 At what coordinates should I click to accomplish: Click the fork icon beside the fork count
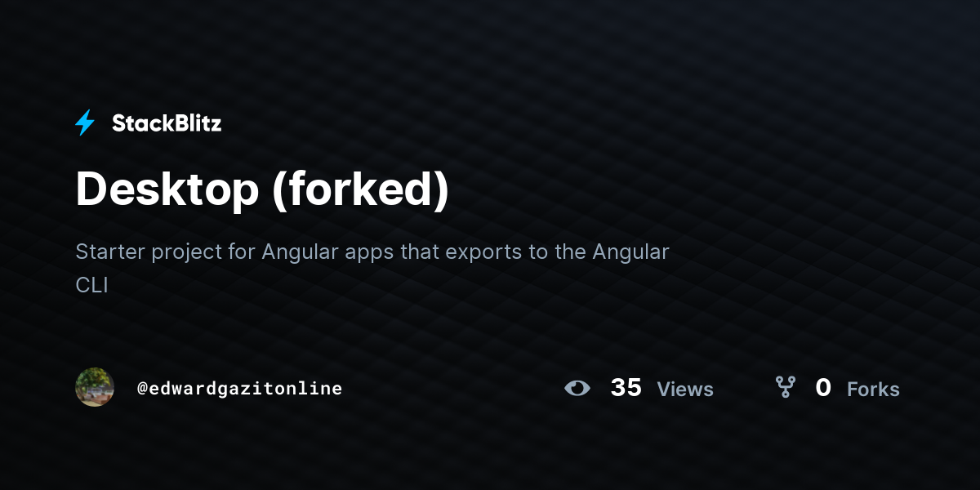pos(786,387)
